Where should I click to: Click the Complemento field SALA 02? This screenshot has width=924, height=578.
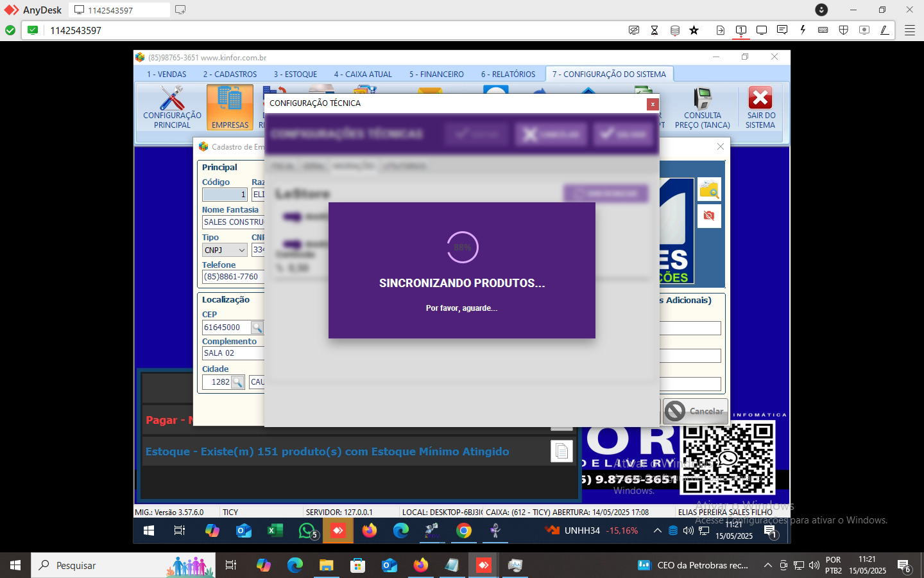234,353
